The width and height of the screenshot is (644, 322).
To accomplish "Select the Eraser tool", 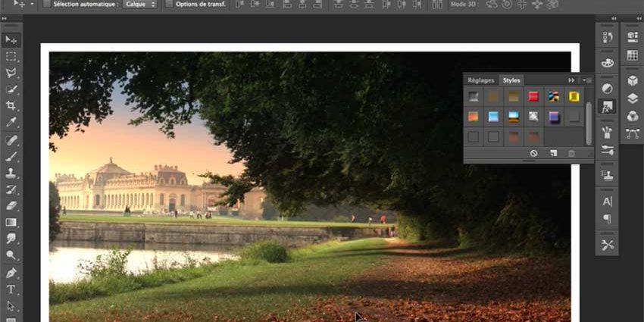I will click(x=11, y=205).
